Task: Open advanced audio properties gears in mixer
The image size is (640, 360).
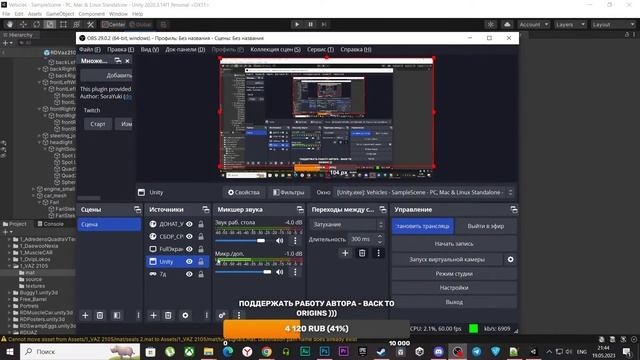Action: click(x=222, y=315)
